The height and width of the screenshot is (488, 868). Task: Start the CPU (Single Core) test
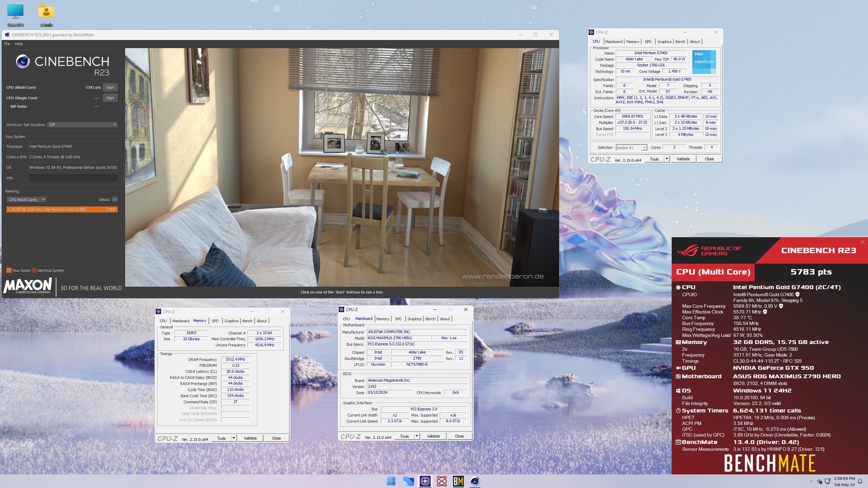point(110,98)
